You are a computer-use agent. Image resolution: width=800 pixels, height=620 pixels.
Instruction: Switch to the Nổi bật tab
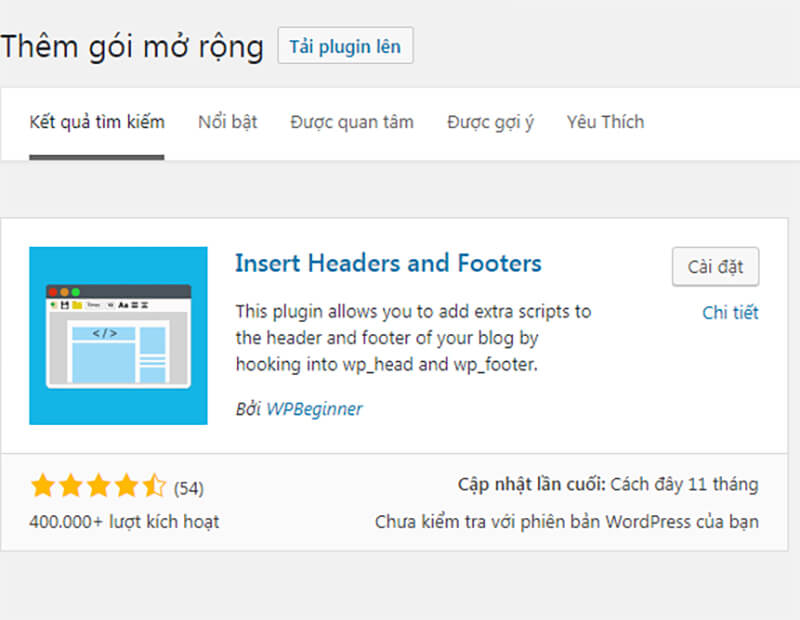[x=227, y=121]
